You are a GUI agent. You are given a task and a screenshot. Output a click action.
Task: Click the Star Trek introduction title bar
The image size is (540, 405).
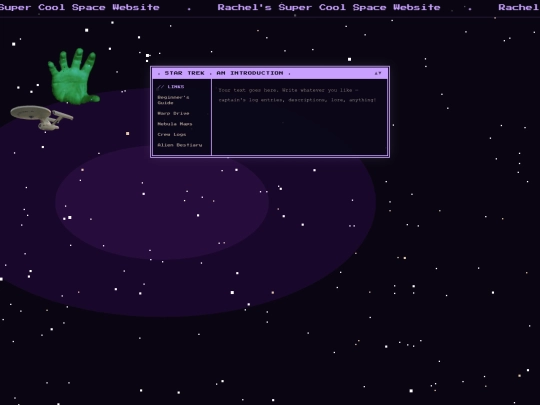[x=270, y=73]
